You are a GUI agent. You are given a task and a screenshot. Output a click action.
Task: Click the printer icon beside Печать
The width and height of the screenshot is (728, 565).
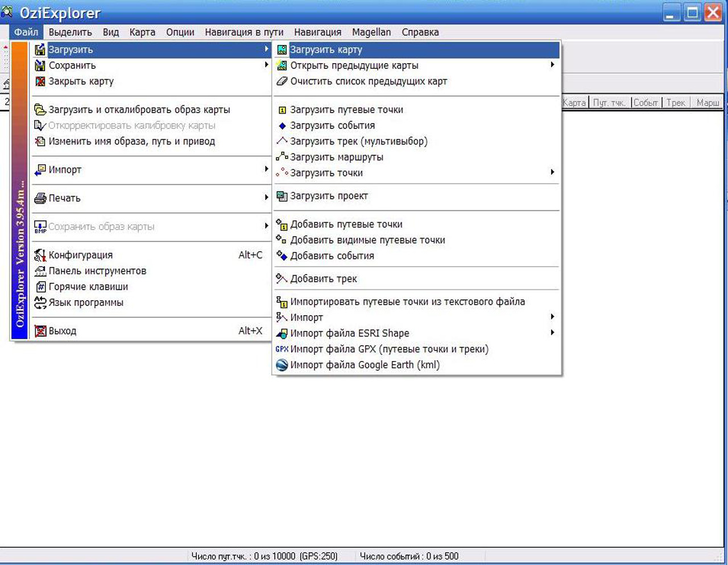click(x=40, y=198)
